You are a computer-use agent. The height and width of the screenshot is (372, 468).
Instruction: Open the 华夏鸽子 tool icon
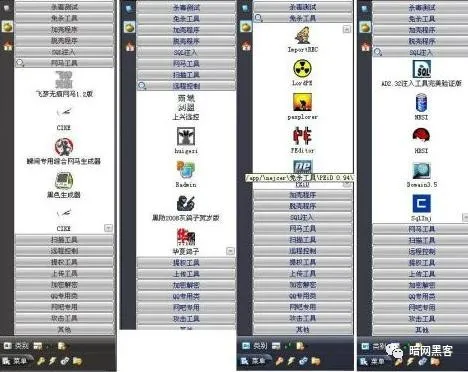pyautogui.click(x=186, y=237)
